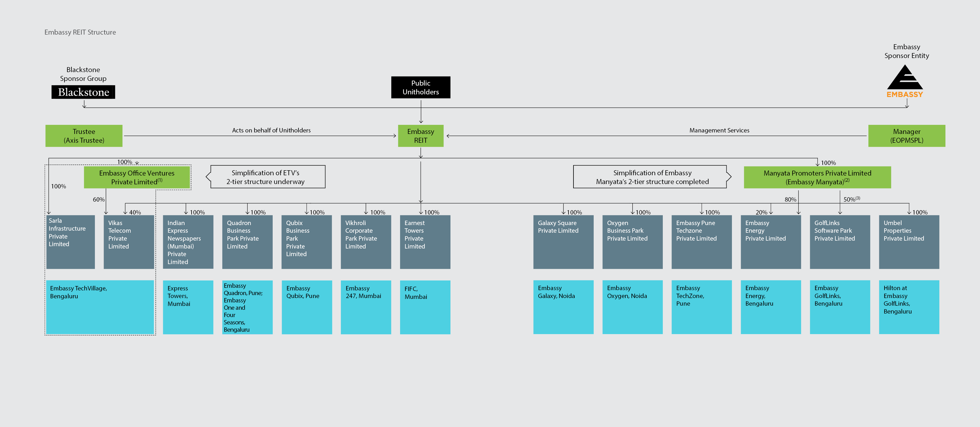Click Embassy 247, Mumbai asset box
Image resolution: width=980 pixels, height=427 pixels.
click(366, 307)
